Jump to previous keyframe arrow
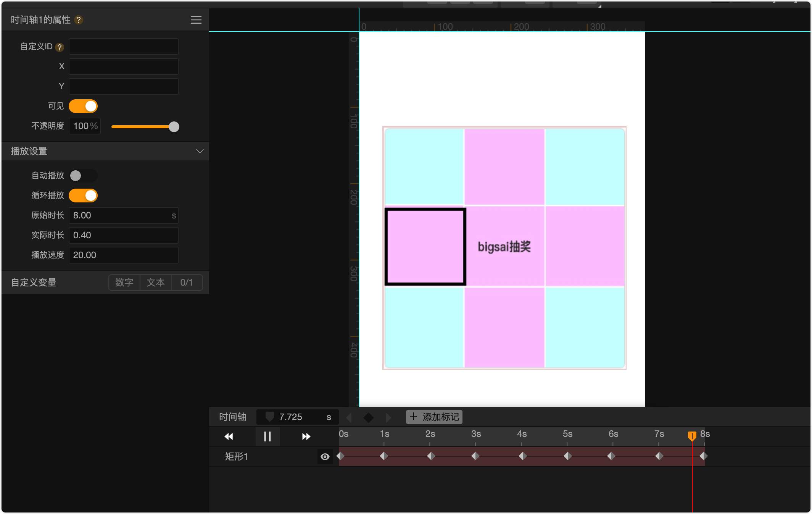The image size is (812, 514). [349, 417]
